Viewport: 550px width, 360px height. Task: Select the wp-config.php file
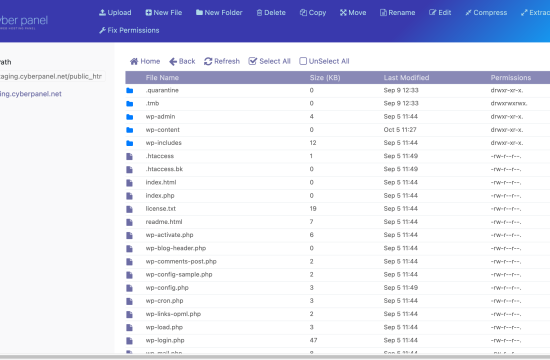pyautogui.click(x=337, y=288)
